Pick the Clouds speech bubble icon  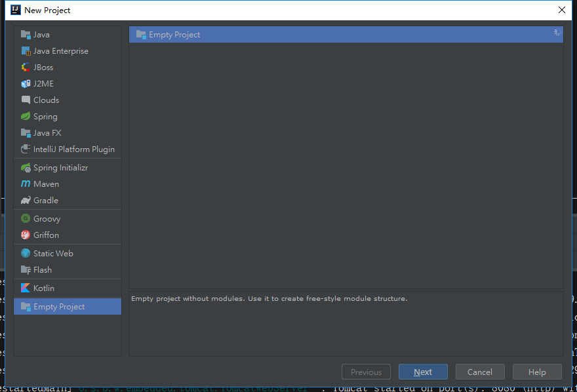(26, 100)
